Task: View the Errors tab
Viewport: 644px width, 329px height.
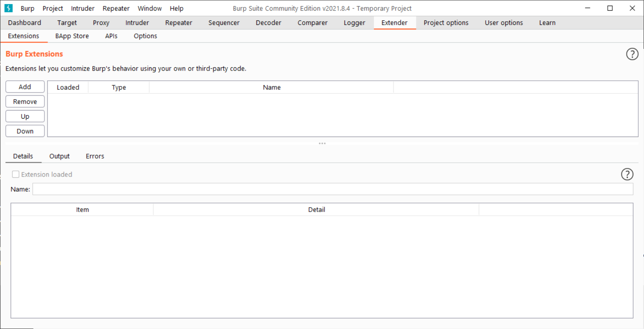Action: coord(95,156)
